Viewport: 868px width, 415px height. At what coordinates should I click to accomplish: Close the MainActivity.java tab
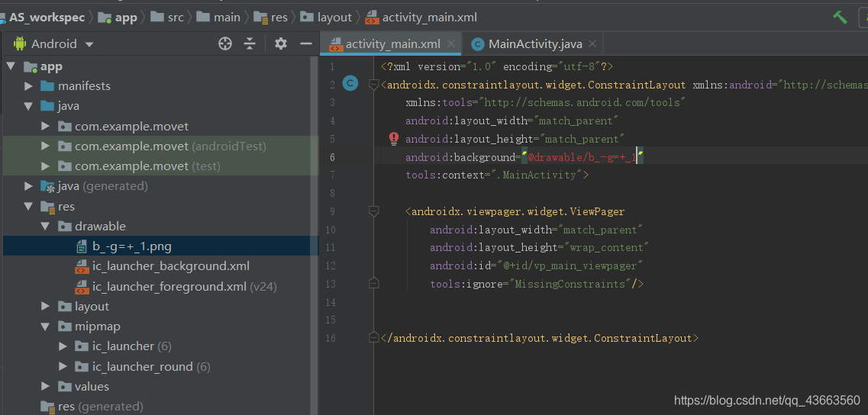592,43
